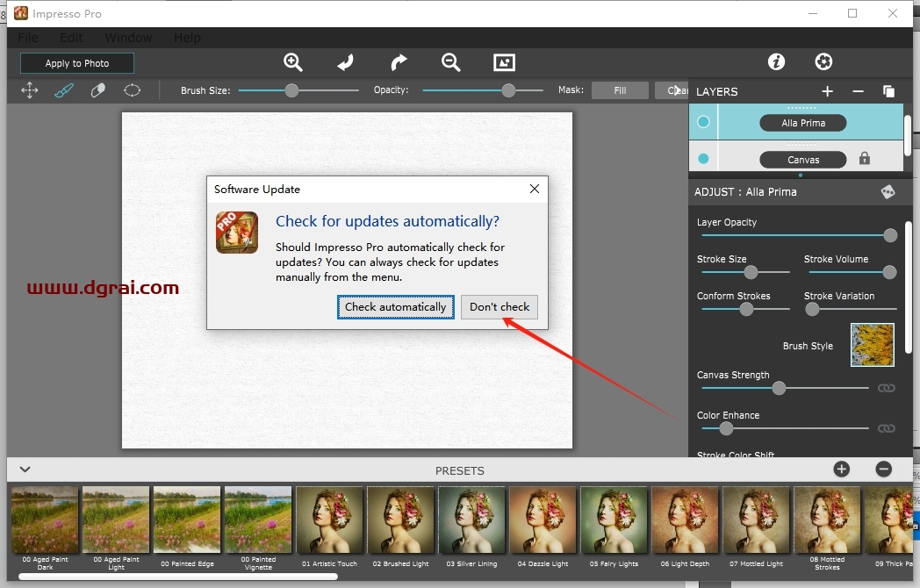Remove preset with minus circle icon
920x588 pixels.
[884, 469]
